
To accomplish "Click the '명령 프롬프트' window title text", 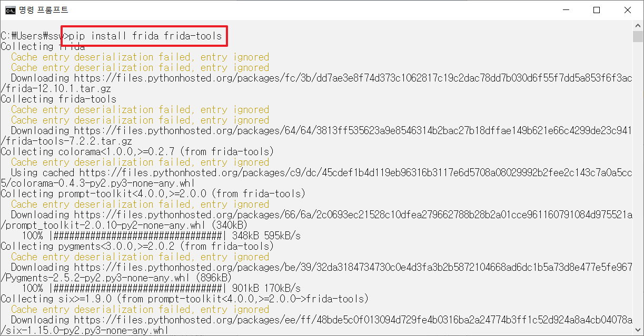I will tap(44, 10).
